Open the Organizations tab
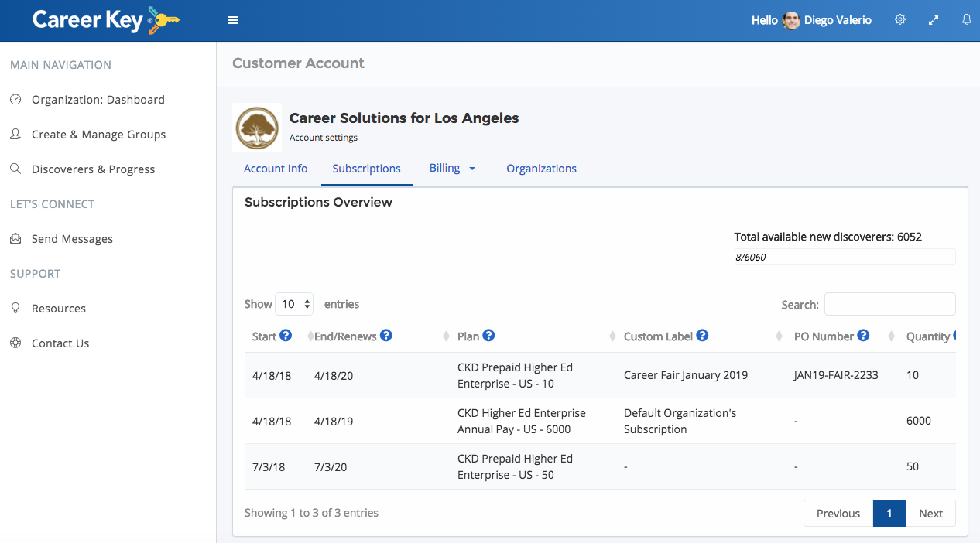Viewport: 980px width, 543px height. pos(541,169)
